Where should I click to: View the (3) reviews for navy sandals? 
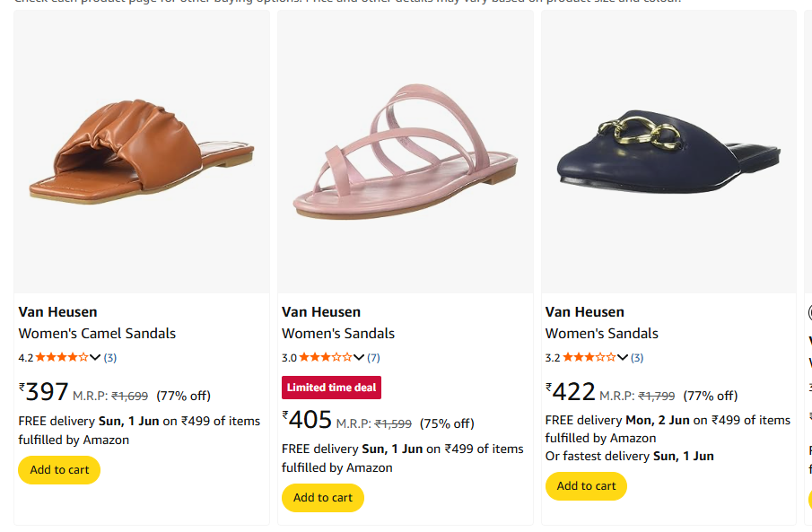[x=637, y=357]
